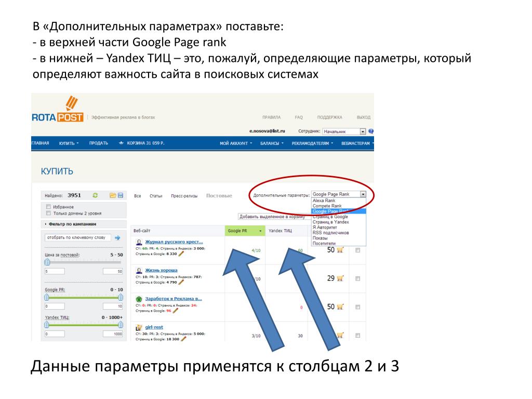This screenshot has height=399, width=532.
Task: Tick the Избранное checkbox
Action: pos(48,207)
